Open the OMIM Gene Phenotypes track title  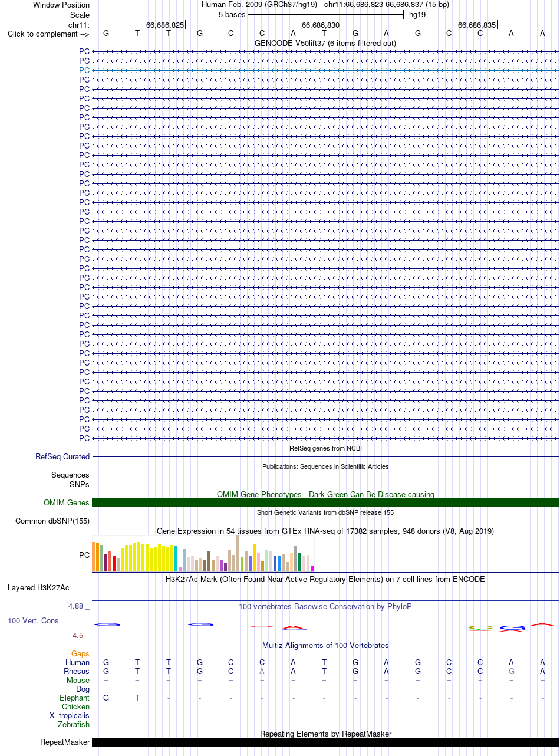325,494
